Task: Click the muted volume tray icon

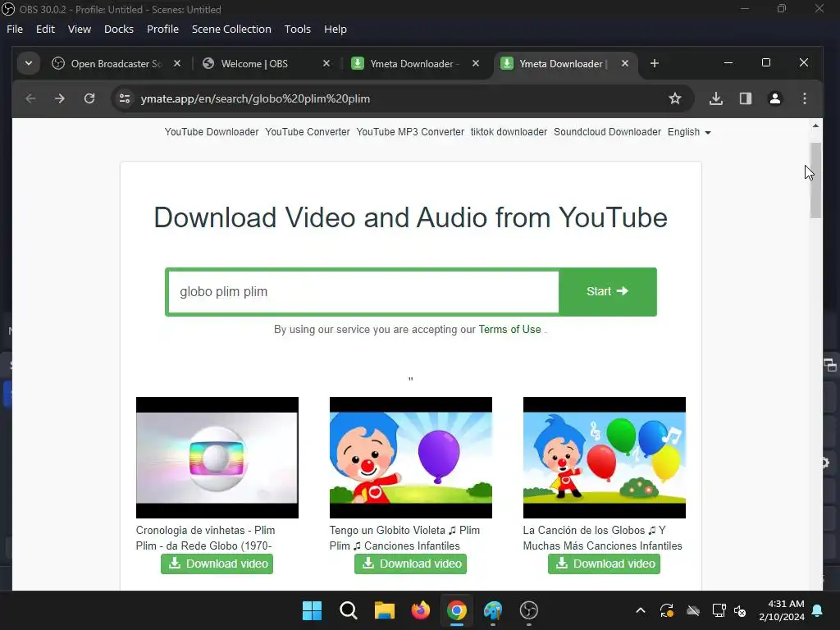Action: pyautogui.click(x=741, y=610)
